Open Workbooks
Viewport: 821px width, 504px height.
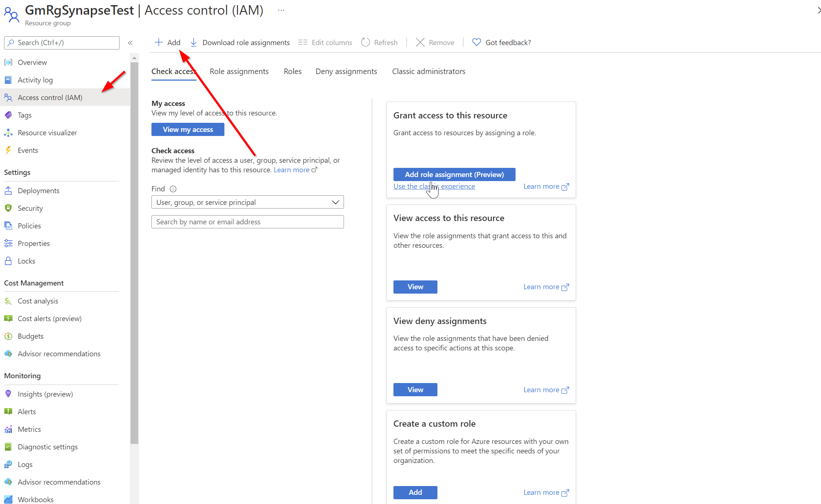pyautogui.click(x=65, y=498)
